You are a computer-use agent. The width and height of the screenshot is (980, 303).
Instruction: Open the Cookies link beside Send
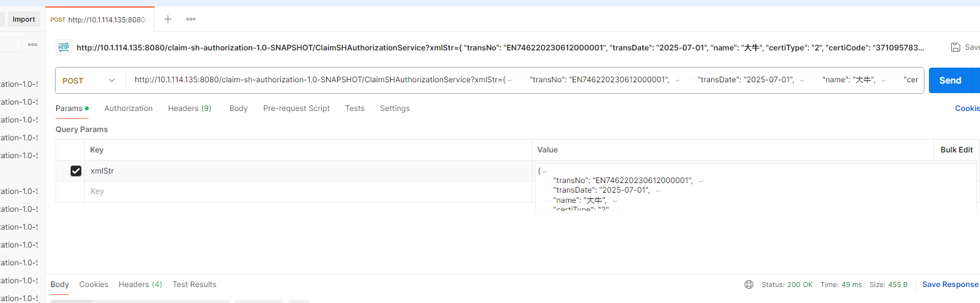click(967, 108)
